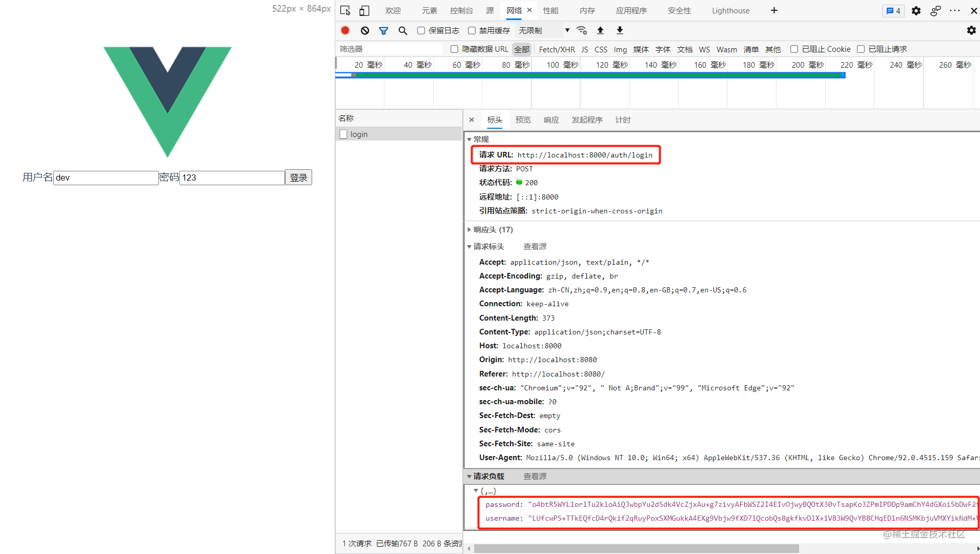Screen dimensions: 980x554
Task: Open the Lighthouse tab
Action: coord(730,11)
